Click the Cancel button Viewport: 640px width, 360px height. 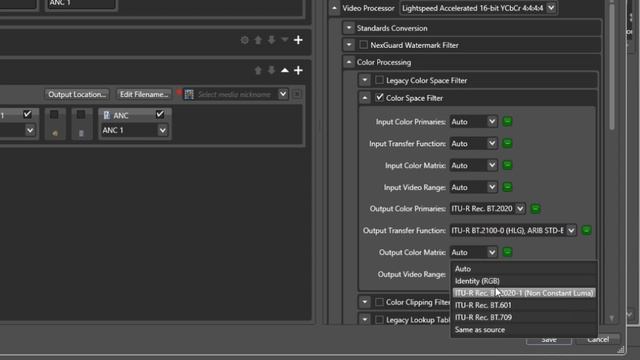pos(598,340)
